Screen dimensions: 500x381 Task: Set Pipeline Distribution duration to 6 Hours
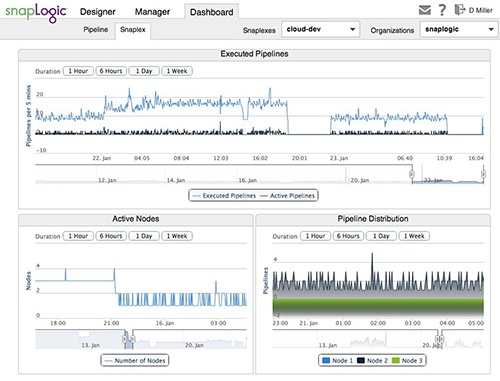click(348, 236)
